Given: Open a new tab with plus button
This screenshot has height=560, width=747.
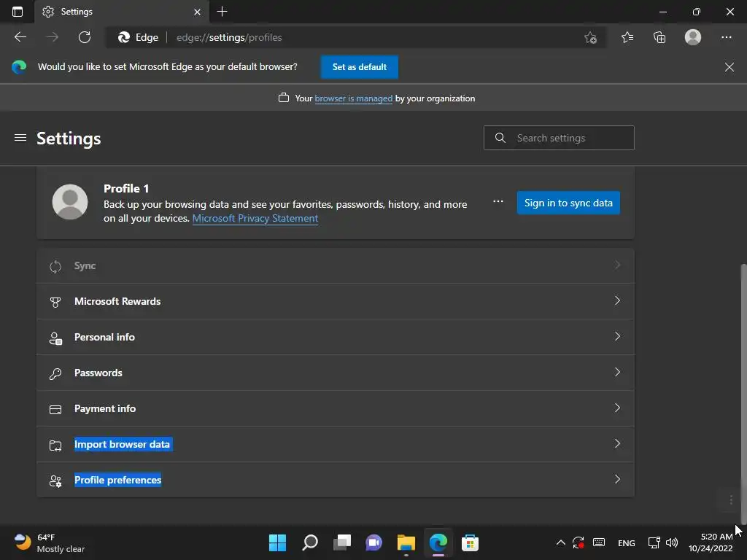Looking at the screenshot, I should tap(222, 12).
